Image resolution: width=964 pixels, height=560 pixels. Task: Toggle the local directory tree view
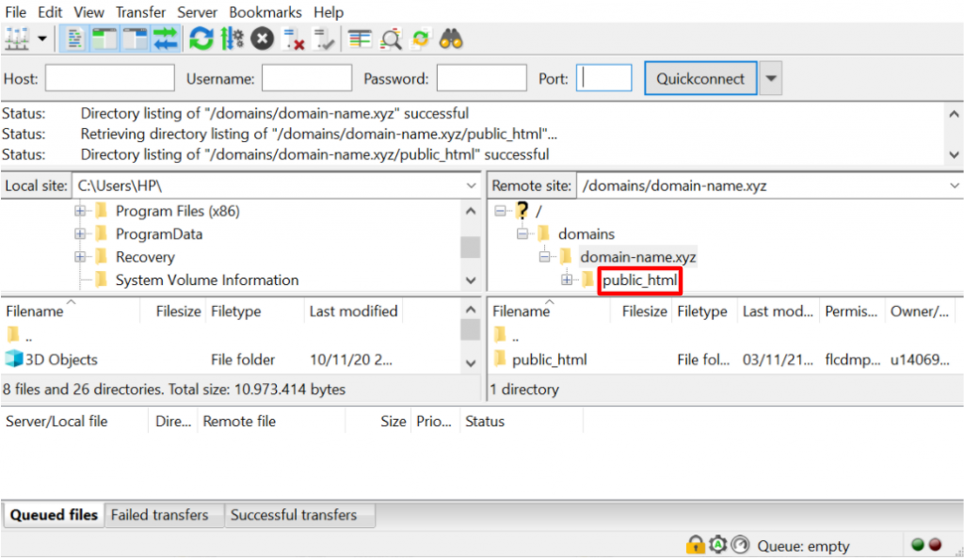(104, 39)
